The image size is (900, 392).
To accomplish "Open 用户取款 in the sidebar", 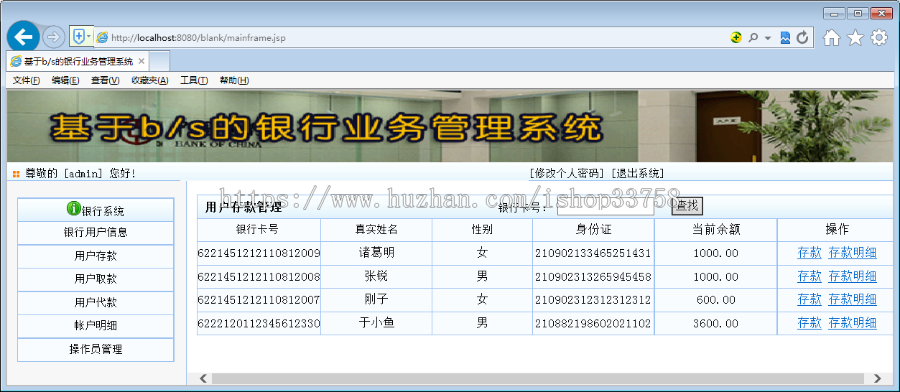I will 96,280.
